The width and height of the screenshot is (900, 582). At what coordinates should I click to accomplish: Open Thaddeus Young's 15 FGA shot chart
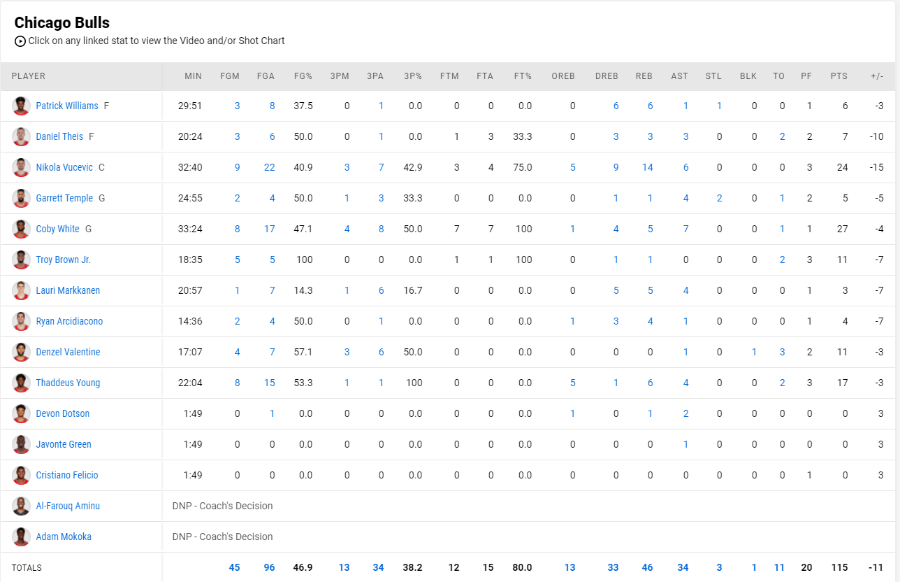269,383
